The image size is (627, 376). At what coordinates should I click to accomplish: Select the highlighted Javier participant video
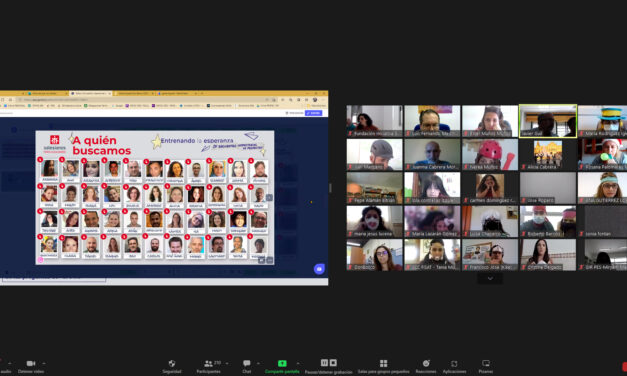548,121
